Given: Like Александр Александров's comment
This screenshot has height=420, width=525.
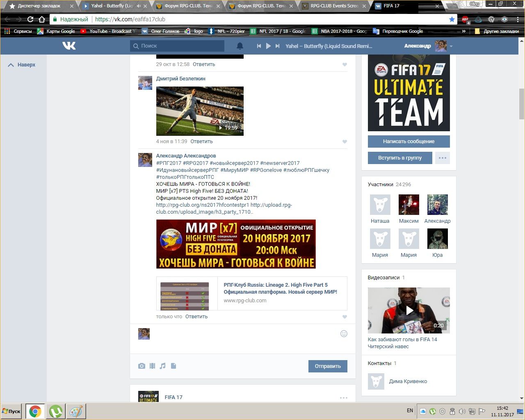Looking at the screenshot, I should pos(345,317).
